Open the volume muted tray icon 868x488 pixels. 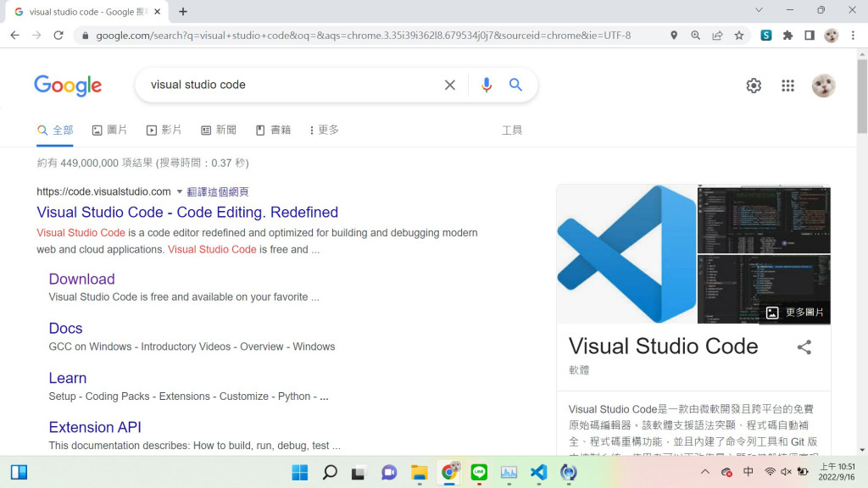(786, 472)
